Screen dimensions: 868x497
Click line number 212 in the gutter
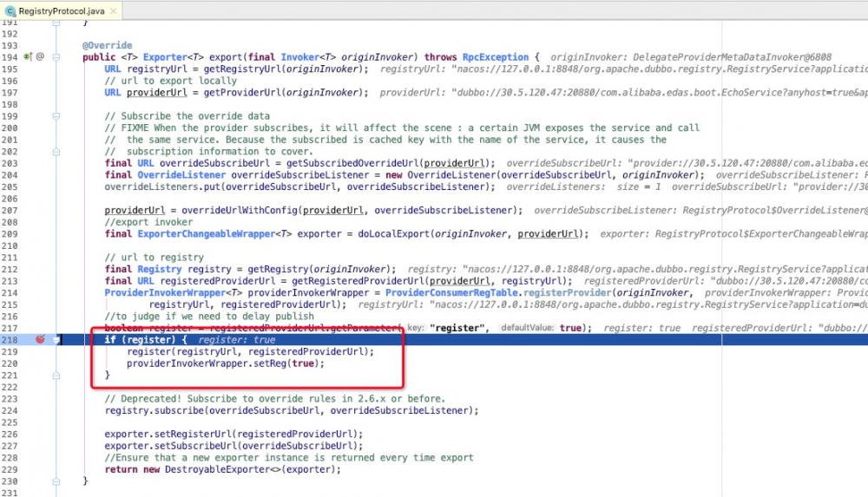pyautogui.click(x=10, y=269)
